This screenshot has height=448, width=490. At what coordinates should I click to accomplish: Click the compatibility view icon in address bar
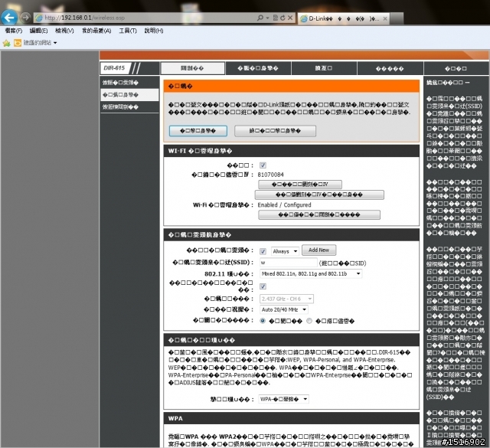pyautogui.click(x=276, y=18)
